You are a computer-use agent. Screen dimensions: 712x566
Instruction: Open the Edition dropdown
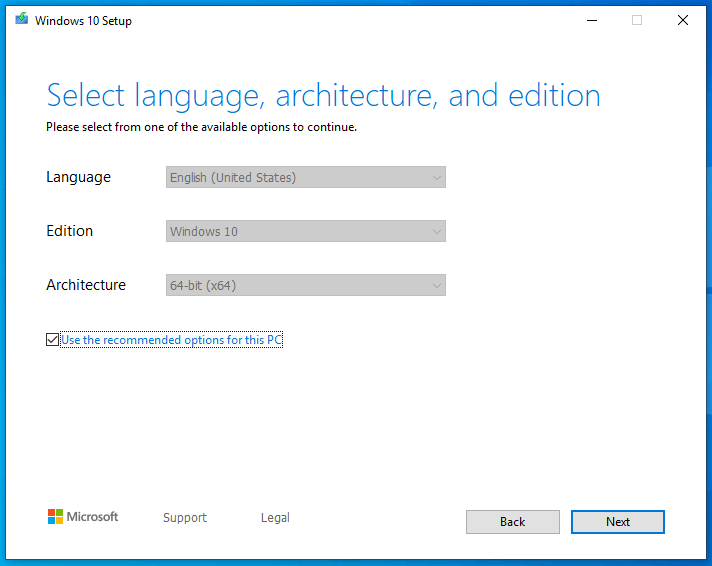(306, 231)
